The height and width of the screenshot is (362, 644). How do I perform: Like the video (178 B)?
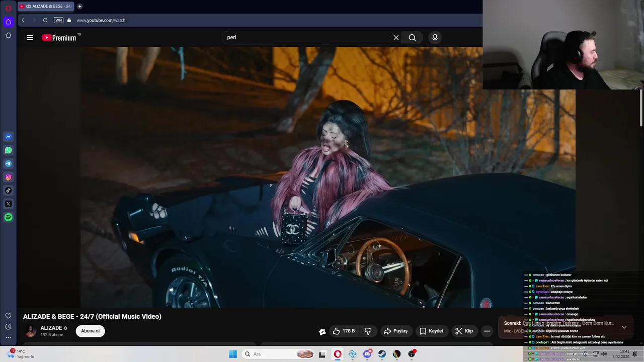(344, 331)
